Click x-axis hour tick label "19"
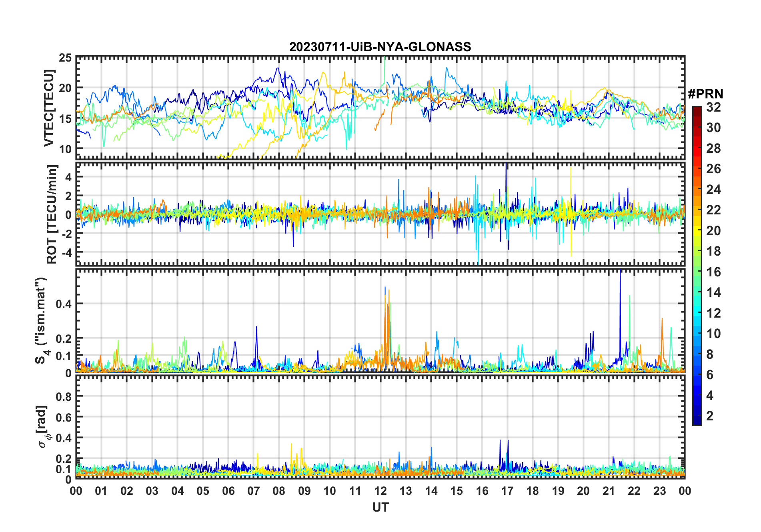761x532 pixels. click(x=558, y=491)
